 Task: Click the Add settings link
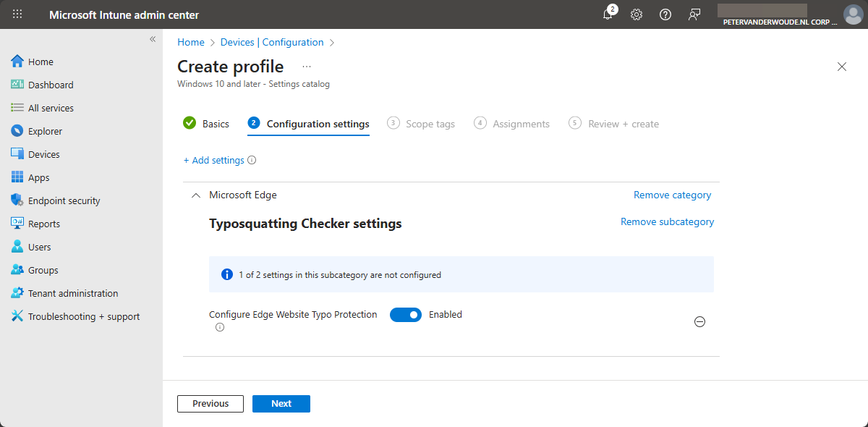tap(214, 160)
